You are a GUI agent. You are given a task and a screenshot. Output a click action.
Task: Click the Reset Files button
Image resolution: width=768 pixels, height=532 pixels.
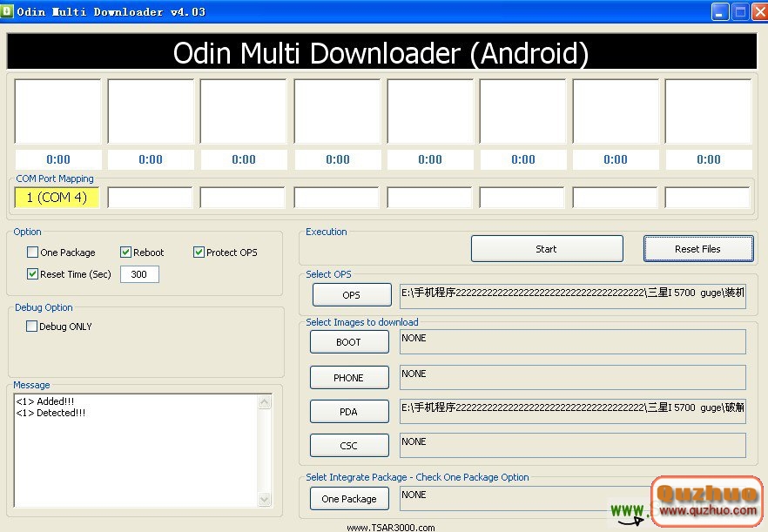tap(698, 249)
